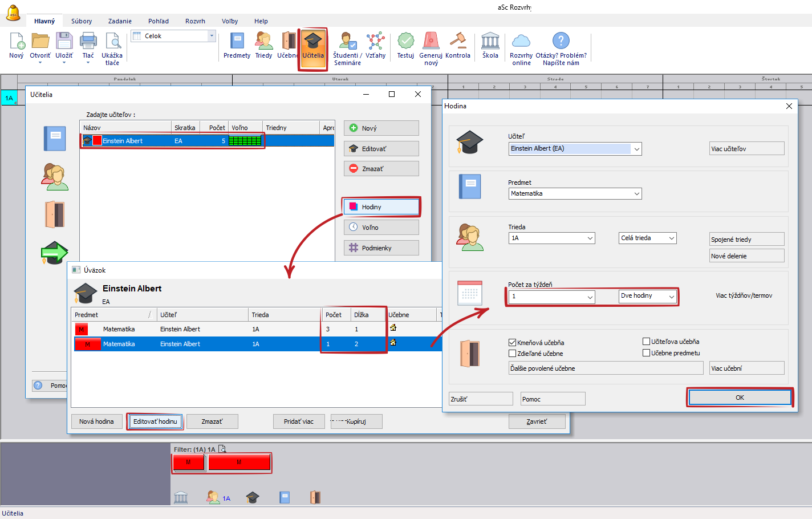The image size is (812, 519).
Task: Tick the Zdieľané učebne checkbox
Action: click(512, 354)
